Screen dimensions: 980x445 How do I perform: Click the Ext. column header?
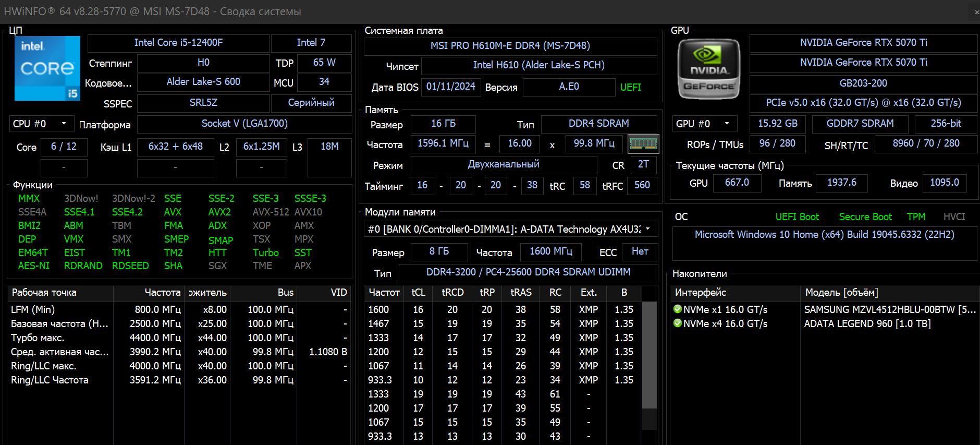(x=589, y=293)
